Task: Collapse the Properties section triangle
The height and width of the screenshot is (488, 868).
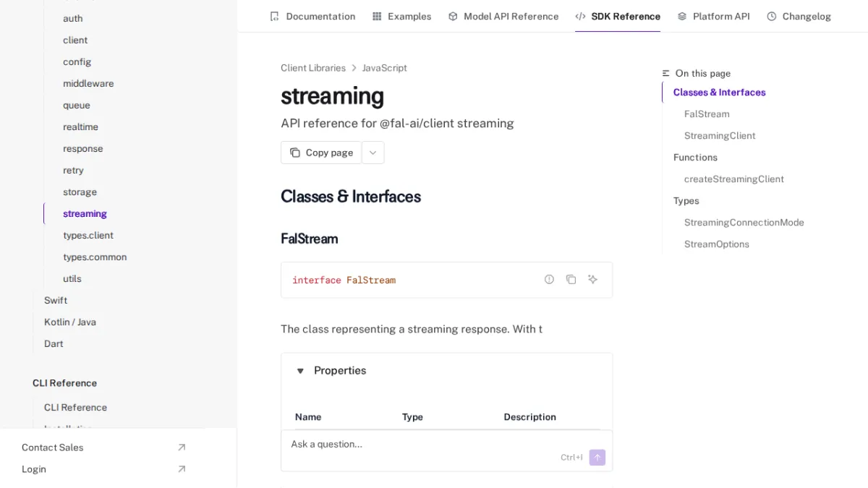Action: (x=300, y=371)
